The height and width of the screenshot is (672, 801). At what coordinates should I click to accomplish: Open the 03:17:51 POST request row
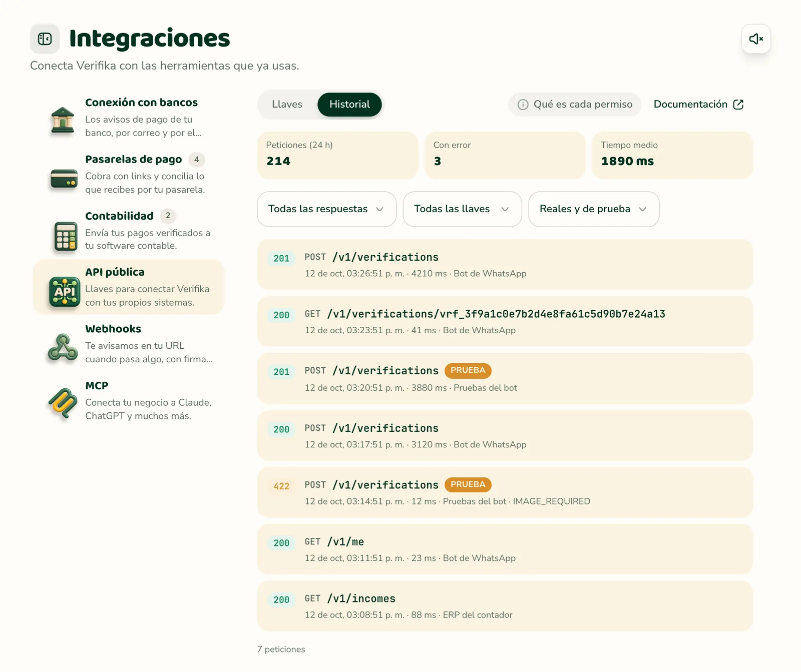[505, 435]
